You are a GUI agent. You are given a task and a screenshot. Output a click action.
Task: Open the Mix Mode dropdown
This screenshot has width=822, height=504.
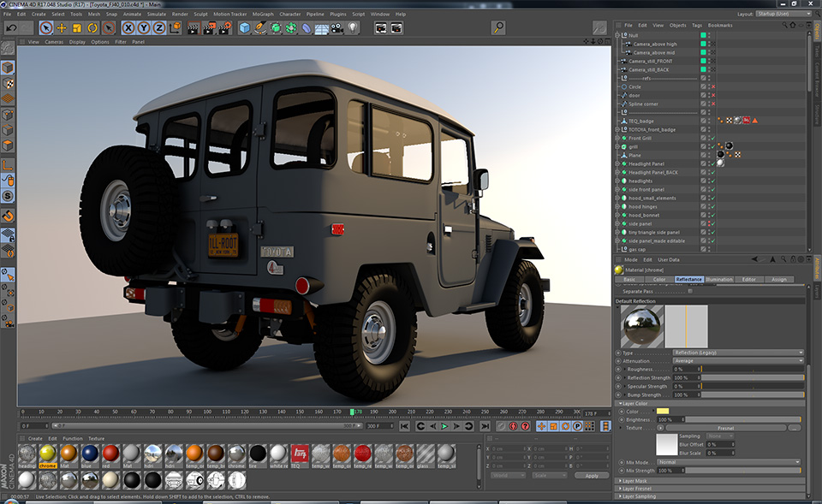point(729,462)
